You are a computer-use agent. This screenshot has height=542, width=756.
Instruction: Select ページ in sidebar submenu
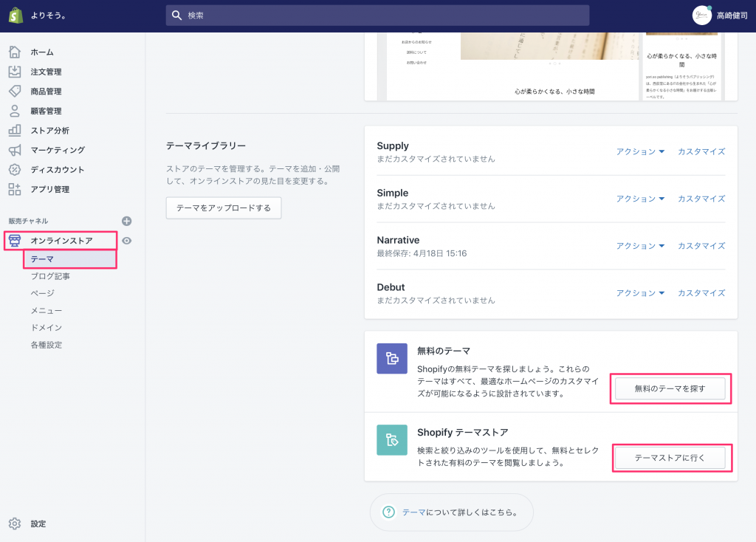(x=43, y=293)
